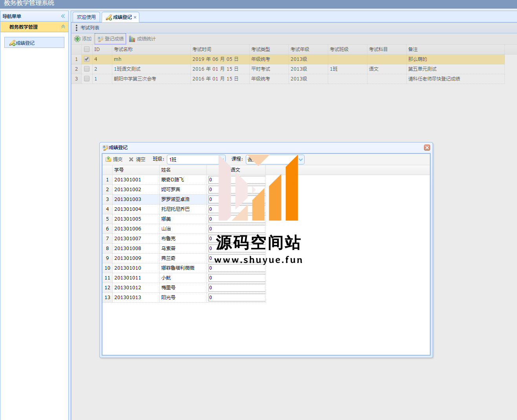The height and width of the screenshot is (420, 517).
Task: Click the Submit (提交) icon in dialog
Action: tap(108, 159)
